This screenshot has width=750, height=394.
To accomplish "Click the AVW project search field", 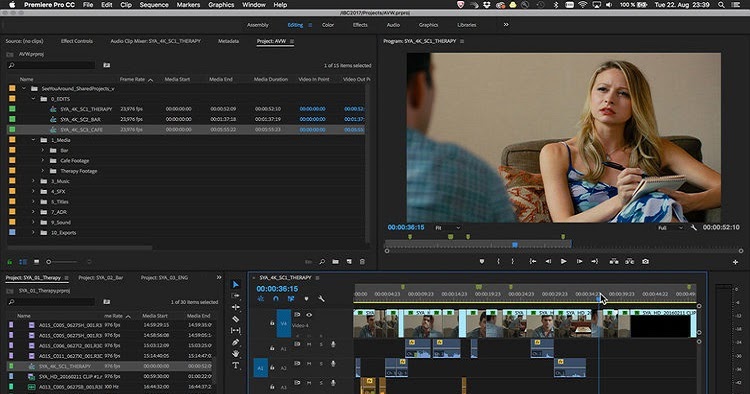I will [x=50, y=65].
